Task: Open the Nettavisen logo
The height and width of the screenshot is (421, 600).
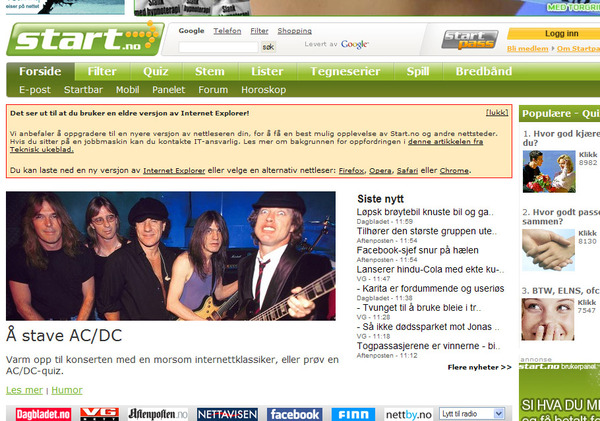Action: click(227, 414)
